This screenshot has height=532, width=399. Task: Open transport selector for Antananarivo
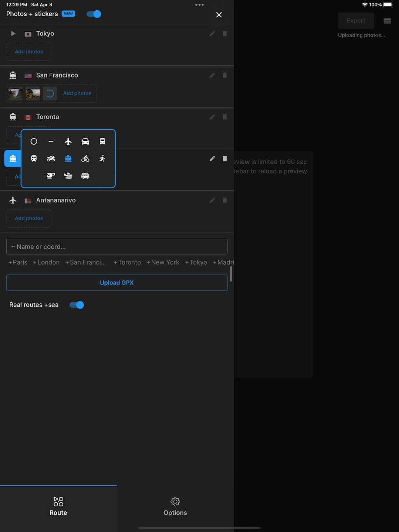pos(13,200)
